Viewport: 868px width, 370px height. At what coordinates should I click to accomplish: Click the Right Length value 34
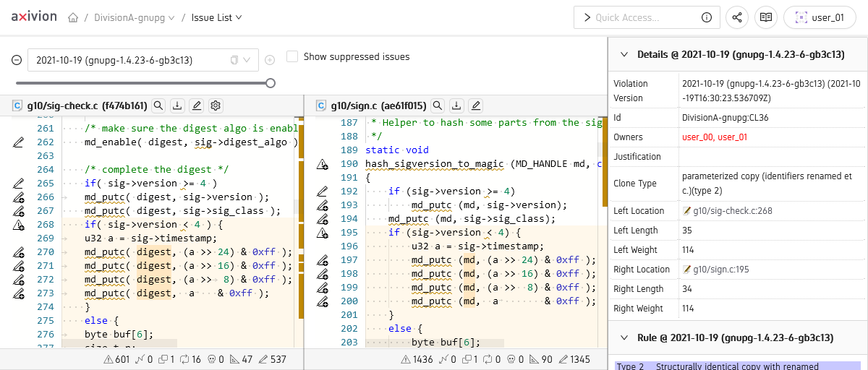[x=687, y=289]
